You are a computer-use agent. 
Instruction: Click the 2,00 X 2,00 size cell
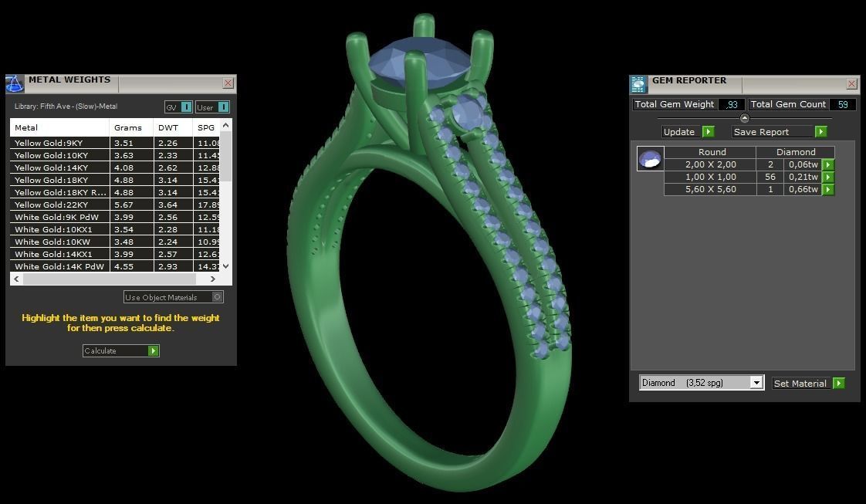tap(710, 164)
